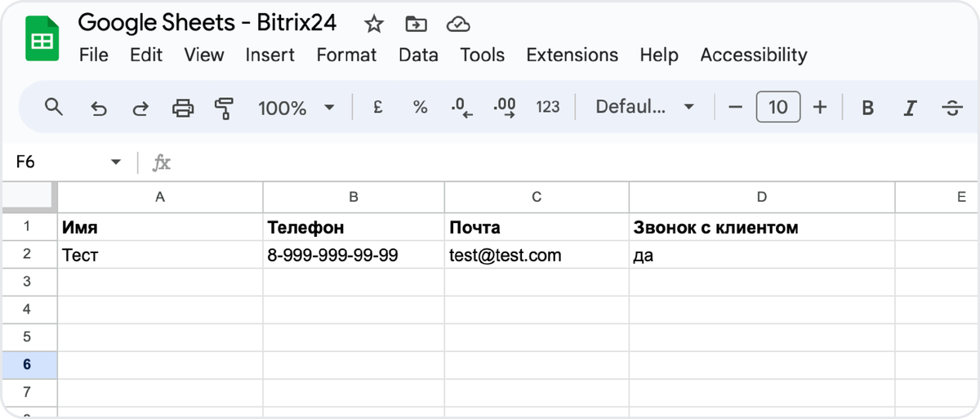Select row 7 header
Screen dimensions: 980x419
click(x=27, y=393)
